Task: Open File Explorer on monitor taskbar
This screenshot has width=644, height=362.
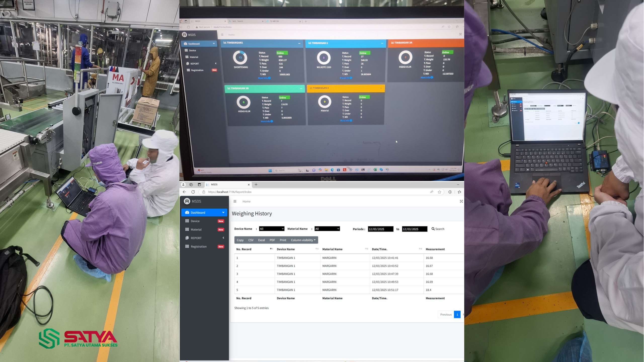Action: [326, 170]
